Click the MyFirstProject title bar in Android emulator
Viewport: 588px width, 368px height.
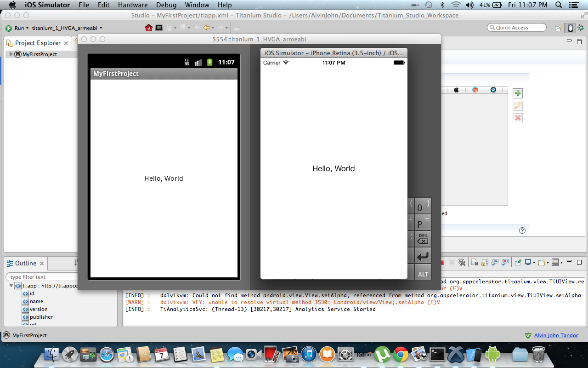[164, 74]
